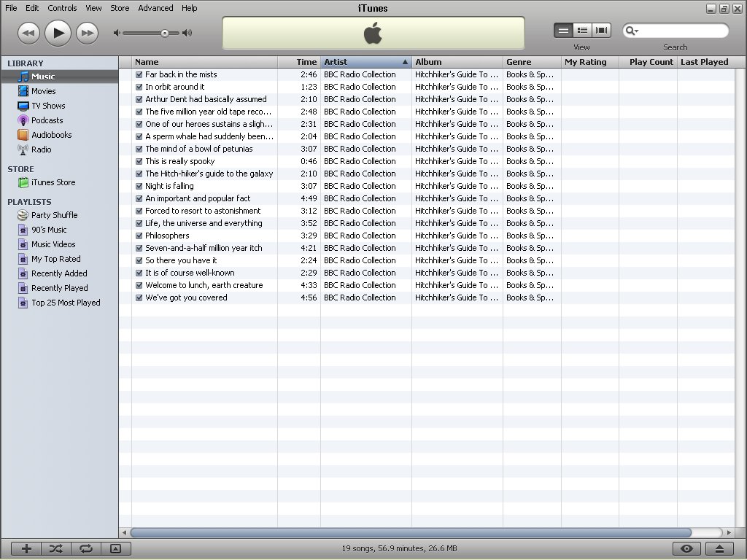
Task: Click the Play button
Action: click(58, 33)
